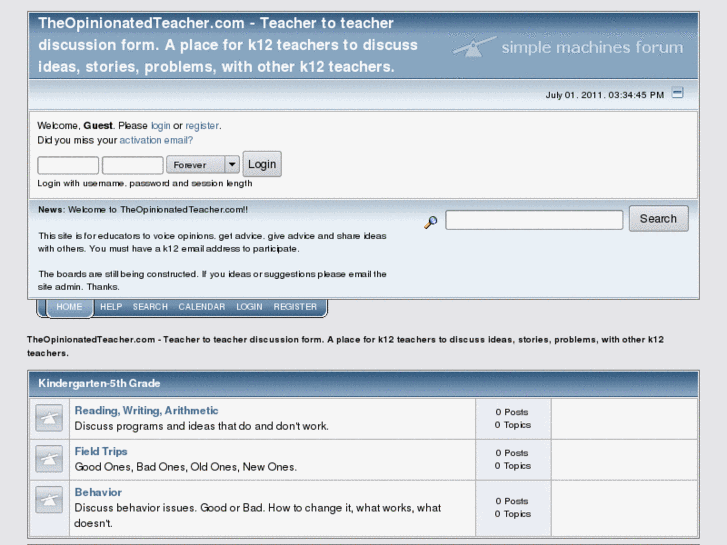Viewport: 727px width, 545px height.
Task: Click the password input field
Action: (133, 165)
